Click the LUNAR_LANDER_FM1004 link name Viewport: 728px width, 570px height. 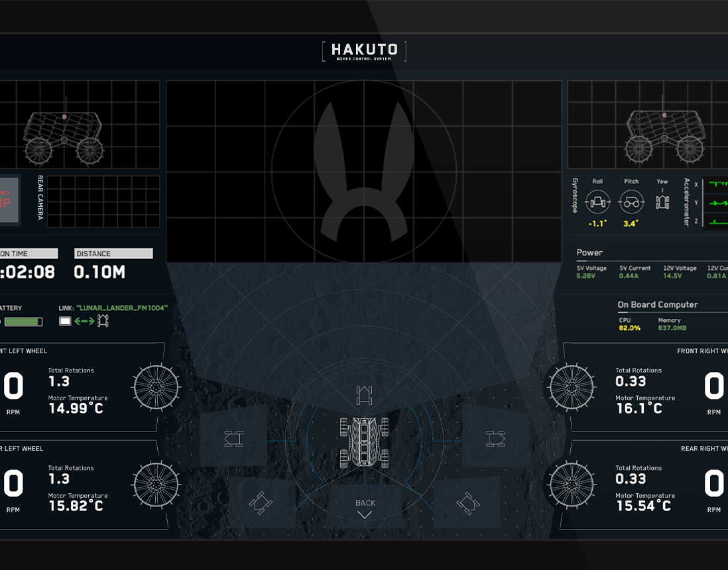(x=122, y=308)
